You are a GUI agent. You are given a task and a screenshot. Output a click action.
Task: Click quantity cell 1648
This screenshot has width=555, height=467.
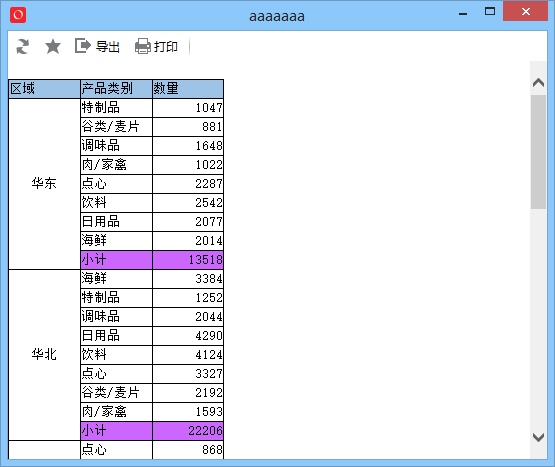(188, 146)
